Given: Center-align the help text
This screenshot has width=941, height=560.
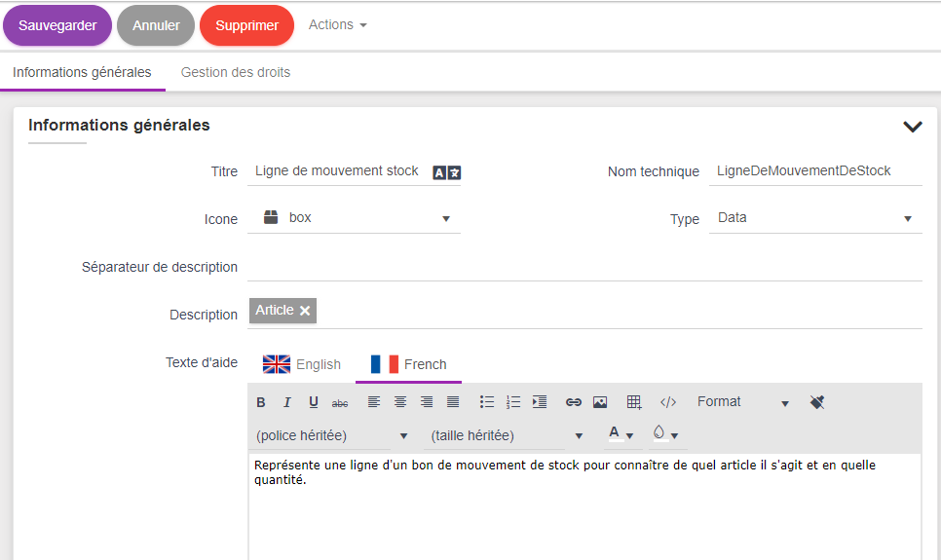Looking at the screenshot, I should click(400, 402).
